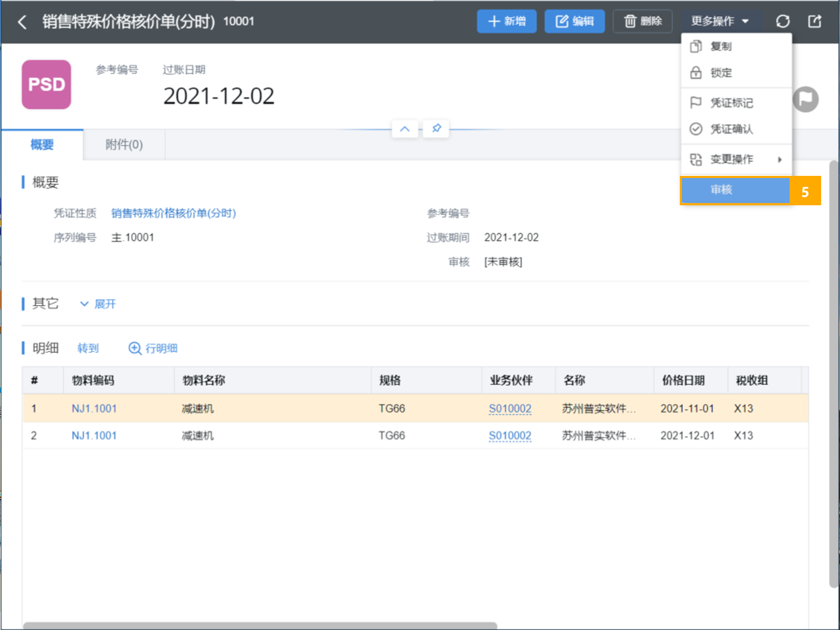This screenshot has height=630, width=840.
Task: Expand the 其它 section via 展开
Action: click(x=98, y=304)
